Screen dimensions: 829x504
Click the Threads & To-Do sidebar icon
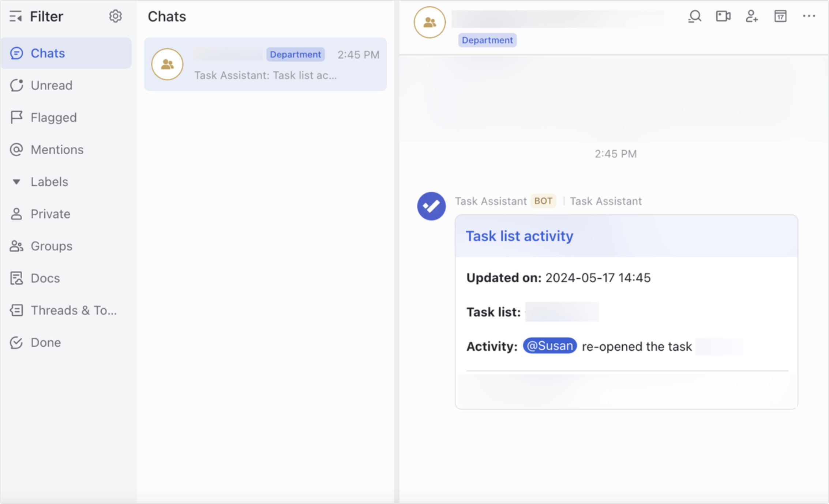(x=16, y=310)
